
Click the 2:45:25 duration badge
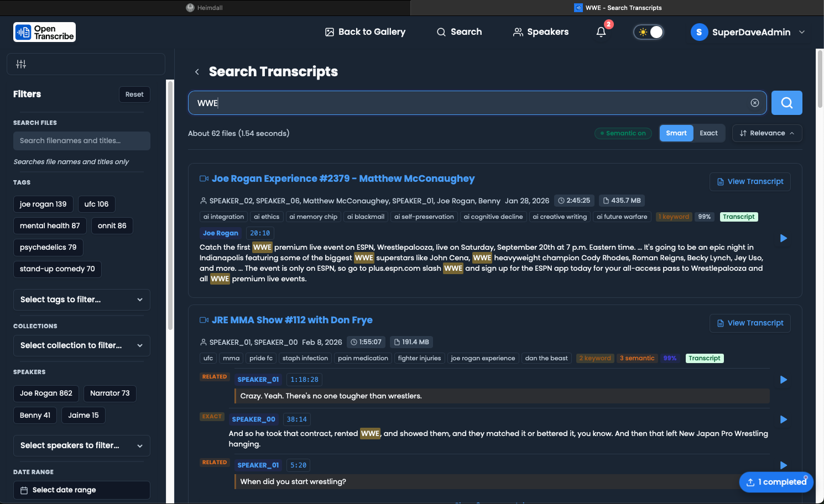point(574,201)
